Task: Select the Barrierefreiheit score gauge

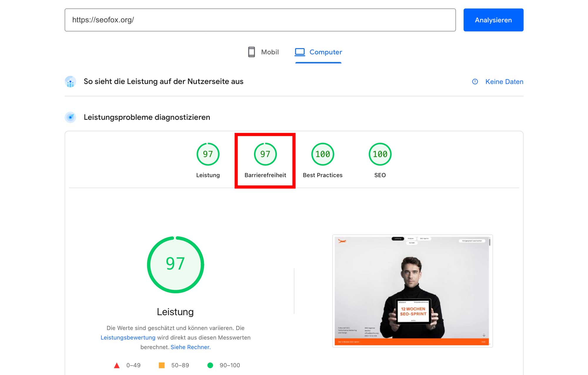Action: [265, 154]
